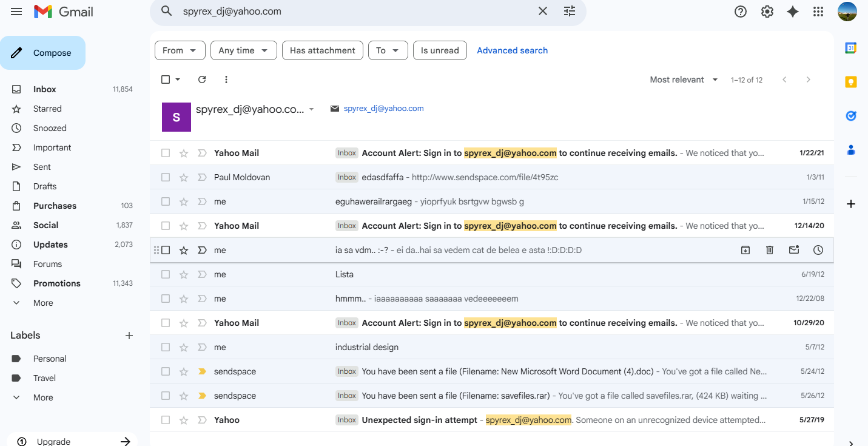Toggle importance marker on savefiles.rar email
The height and width of the screenshot is (446, 868).
click(202, 396)
